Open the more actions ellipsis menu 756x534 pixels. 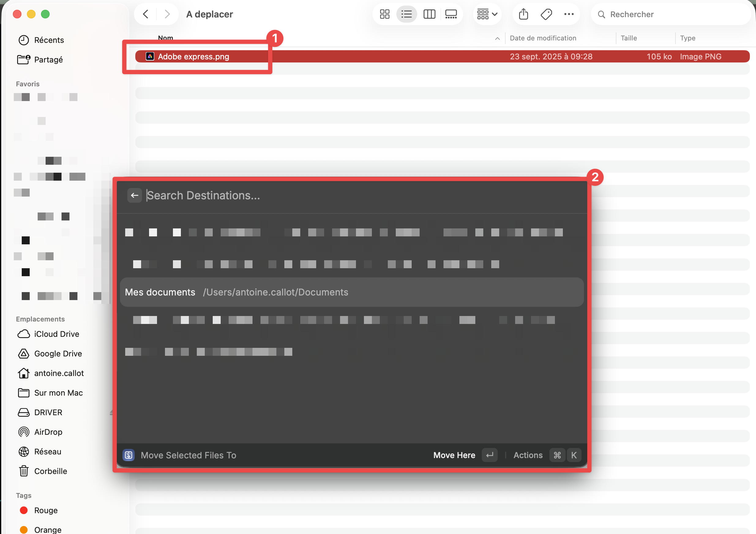click(x=569, y=14)
